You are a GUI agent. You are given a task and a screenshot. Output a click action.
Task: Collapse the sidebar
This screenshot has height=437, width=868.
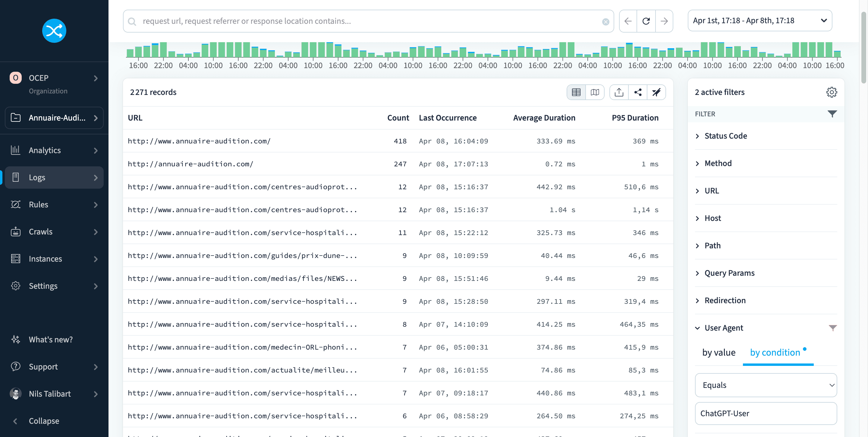pyautogui.click(x=44, y=421)
